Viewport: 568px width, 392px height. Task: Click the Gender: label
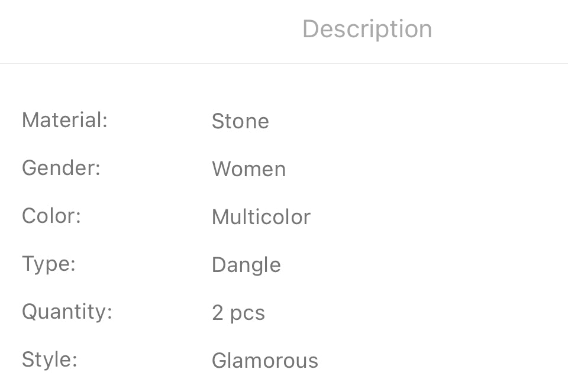(x=61, y=168)
